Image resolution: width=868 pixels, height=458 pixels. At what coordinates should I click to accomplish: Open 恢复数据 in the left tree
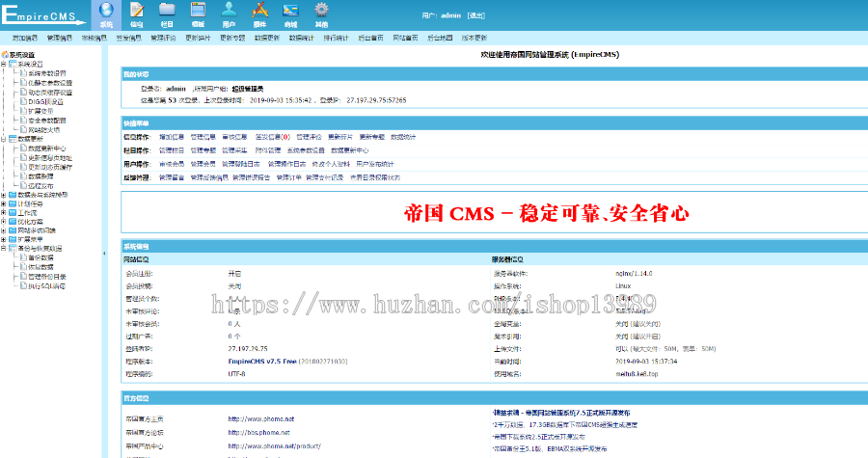(41, 267)
